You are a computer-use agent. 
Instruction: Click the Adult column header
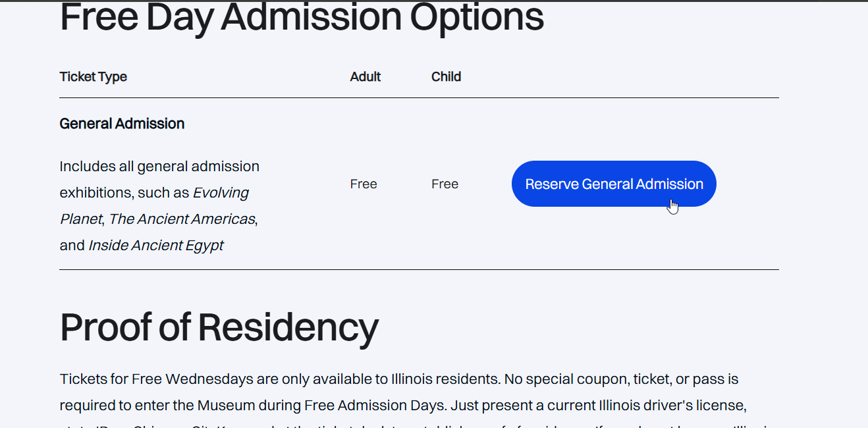(366, 76)
